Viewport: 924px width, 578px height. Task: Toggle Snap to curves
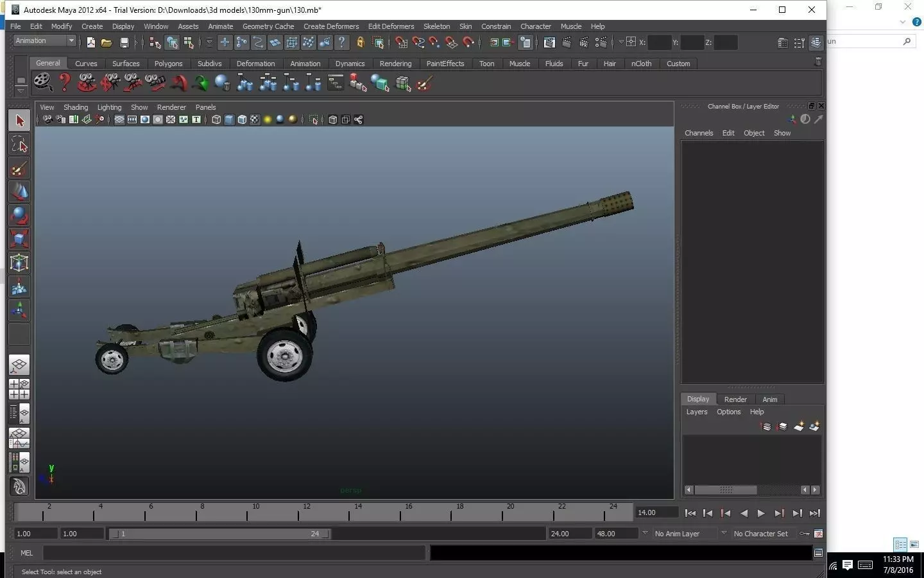pyautogui.click(x=418, y=42)
